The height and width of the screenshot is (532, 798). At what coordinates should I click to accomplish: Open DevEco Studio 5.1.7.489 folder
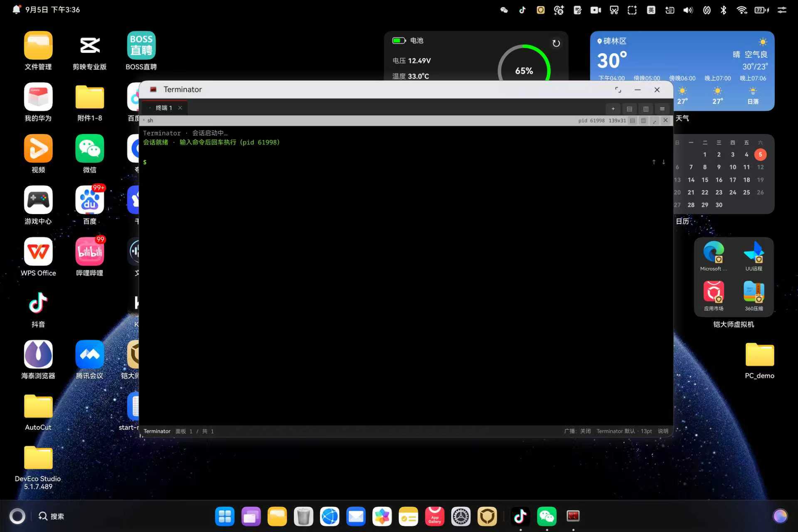[x=38, y=468]
